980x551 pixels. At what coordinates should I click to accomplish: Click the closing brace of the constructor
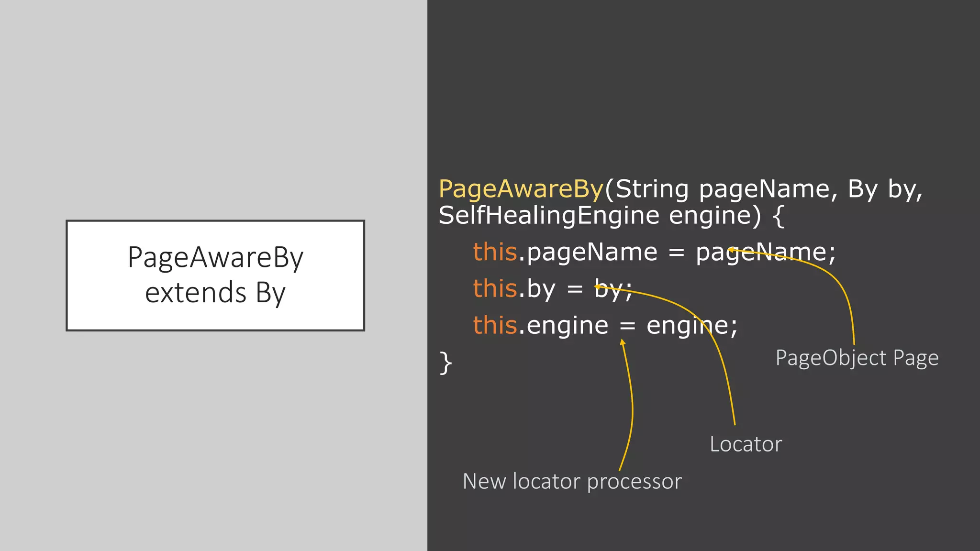(x=445, y=363)
